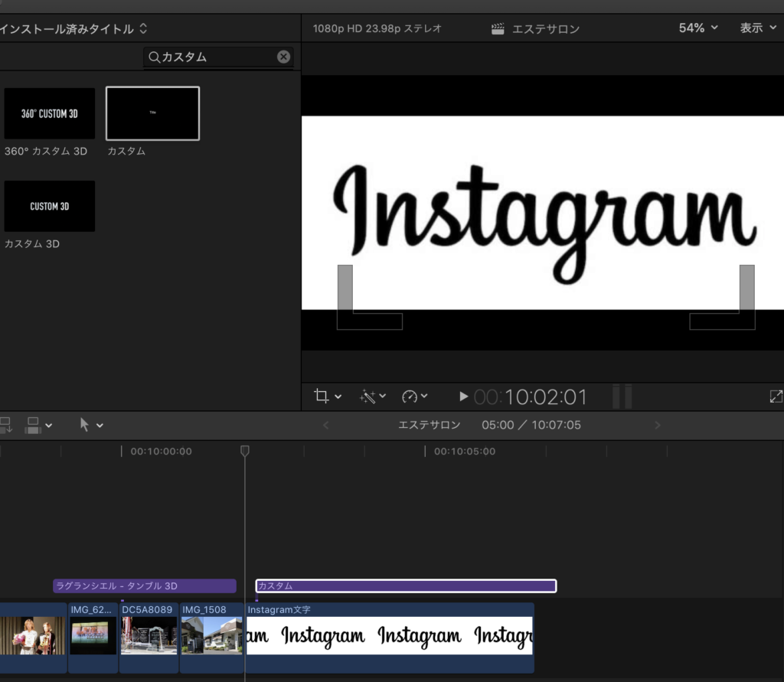
Task: Open the retime options dropdown arrow
Action: tap(424, 396)
